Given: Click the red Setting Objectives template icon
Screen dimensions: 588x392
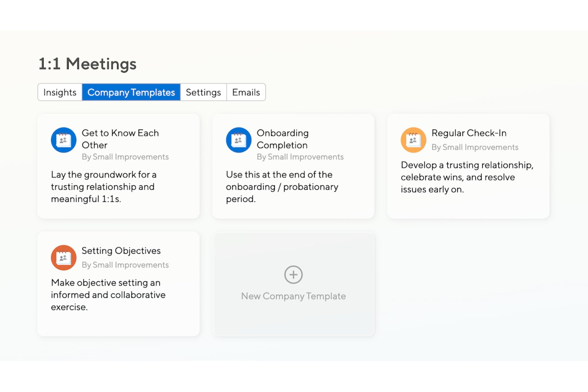Looking at the screenshot, I should pos(64,258).
